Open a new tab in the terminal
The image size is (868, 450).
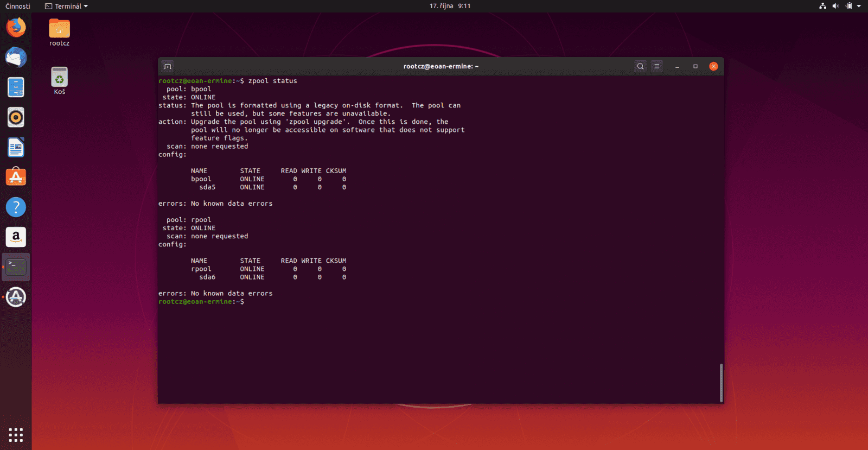(x=168, y=66)
